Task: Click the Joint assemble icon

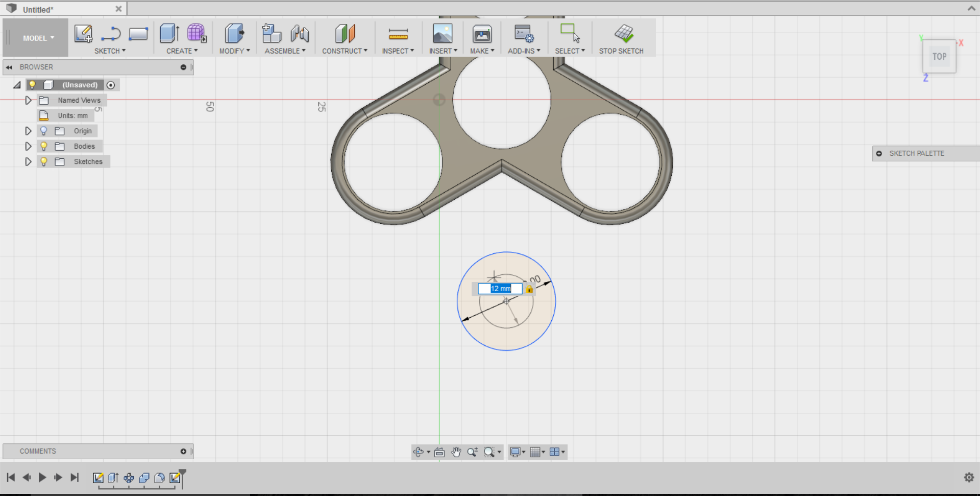Action: [300, 34]
